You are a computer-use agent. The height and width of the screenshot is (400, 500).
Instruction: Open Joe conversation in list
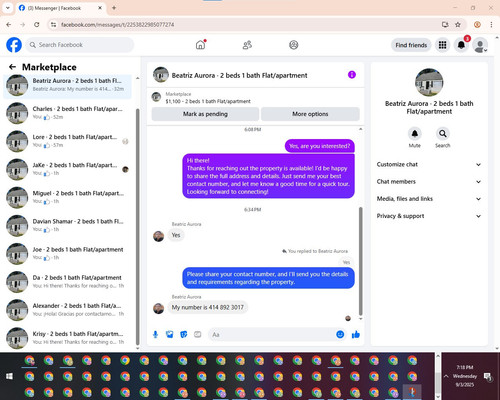67,253
